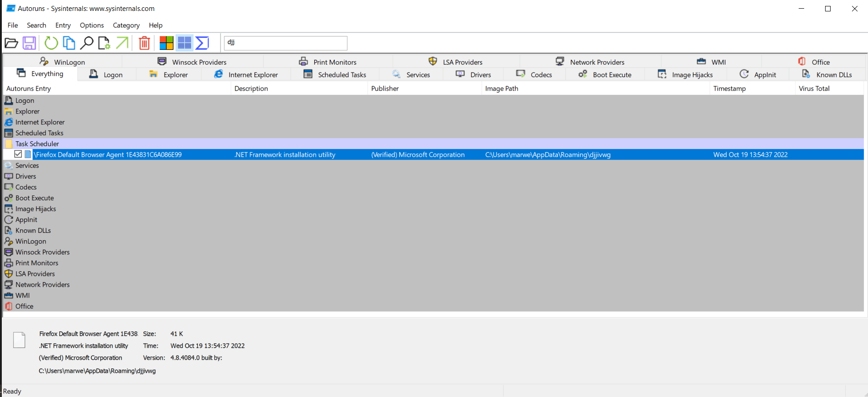Switch to the Print Monitors tab

[x=327, y=62]
